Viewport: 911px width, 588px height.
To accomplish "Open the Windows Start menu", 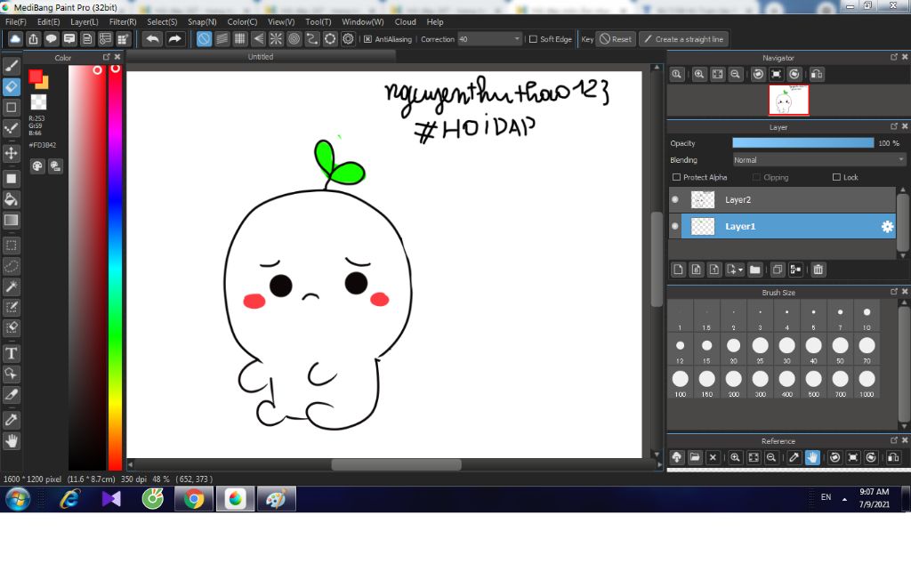I will click(18, 499).
